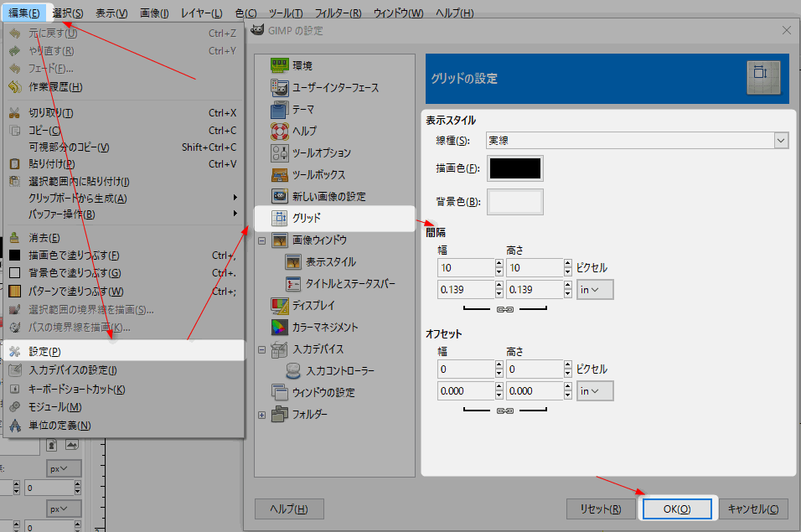Choose キーボードショートカット from the Edit menu
The width and height of the screenshot is (801, 532).
point(124,389)
